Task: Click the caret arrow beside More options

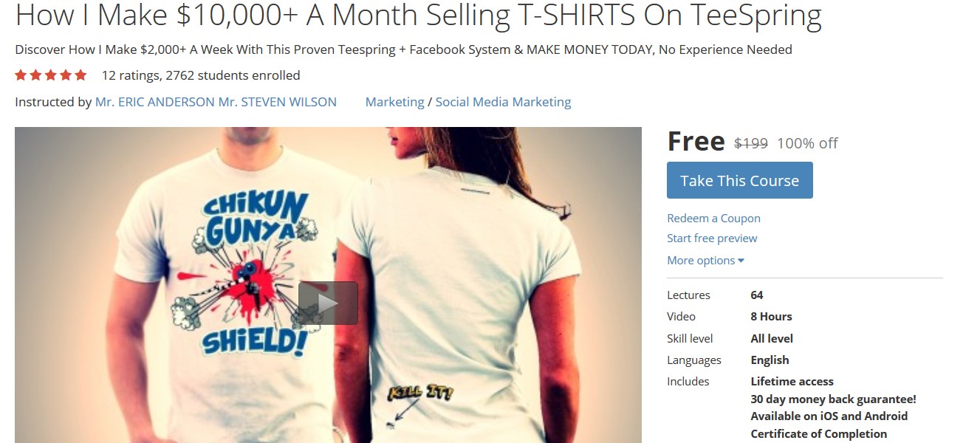Action: [741, 261]
